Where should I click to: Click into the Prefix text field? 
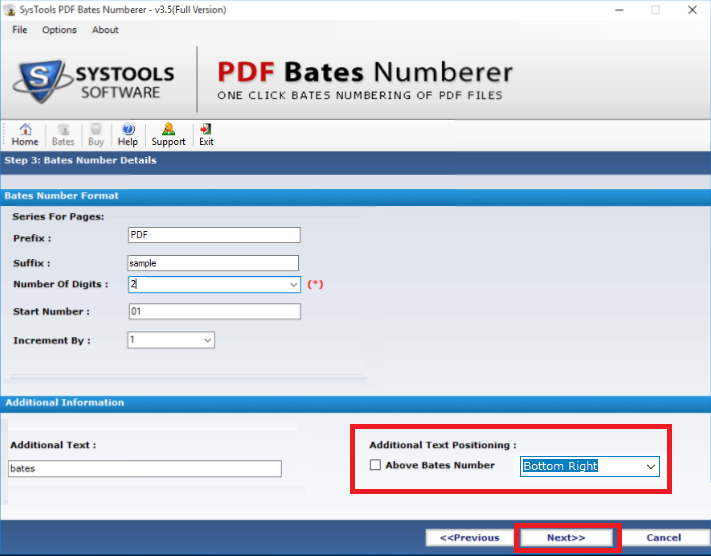tap(214, 236)
